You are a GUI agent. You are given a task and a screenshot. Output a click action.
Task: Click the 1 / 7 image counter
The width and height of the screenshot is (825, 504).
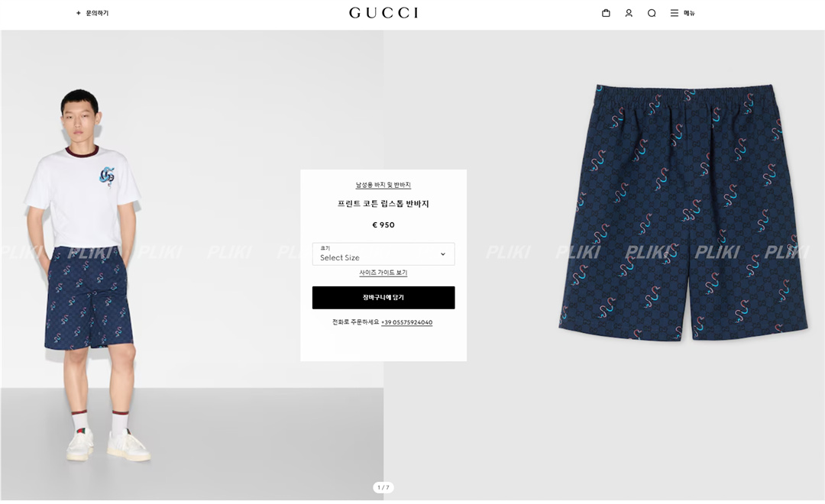(x=383, y=488)
